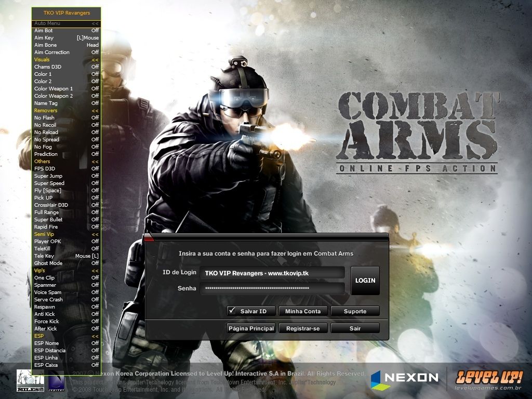Select the Rapid Fire menu row

[x=66, y=227]
